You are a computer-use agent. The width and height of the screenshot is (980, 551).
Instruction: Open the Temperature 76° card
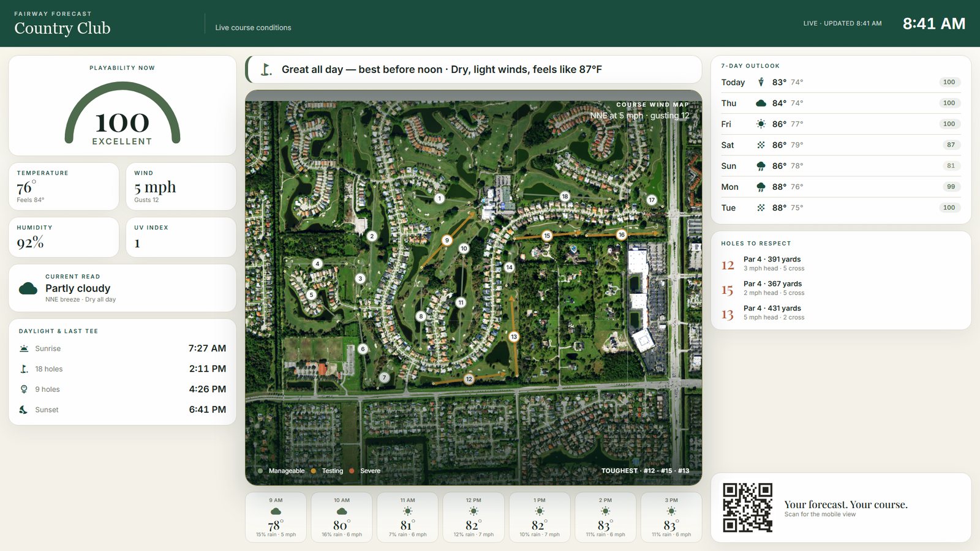pyautogui.click(x=64, y=187)
